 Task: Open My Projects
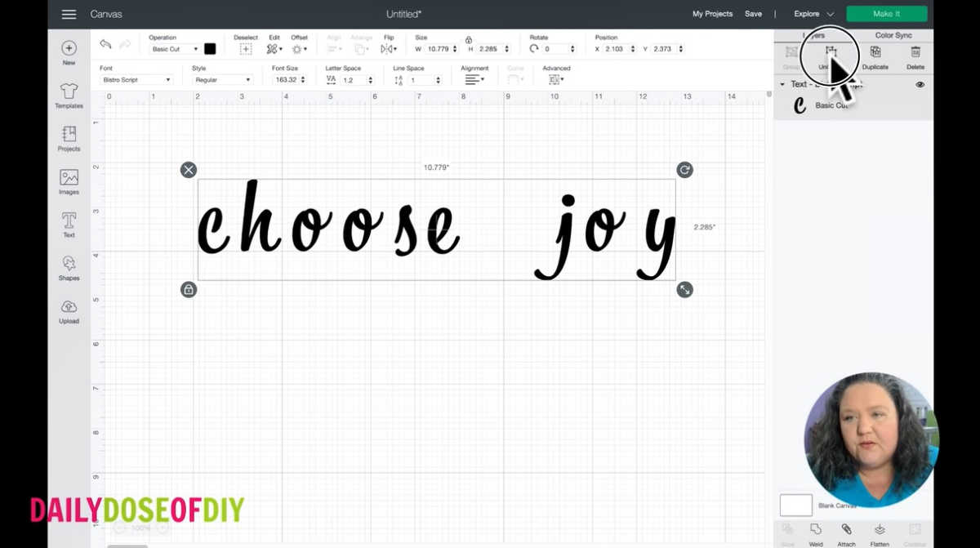tap(712, 14)
